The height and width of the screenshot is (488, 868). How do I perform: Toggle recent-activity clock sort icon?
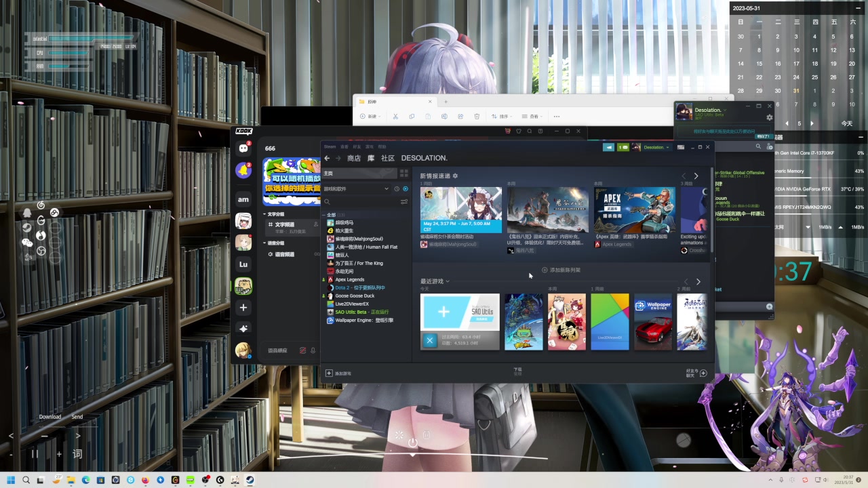pyautogui.click(x=397, y=189)
